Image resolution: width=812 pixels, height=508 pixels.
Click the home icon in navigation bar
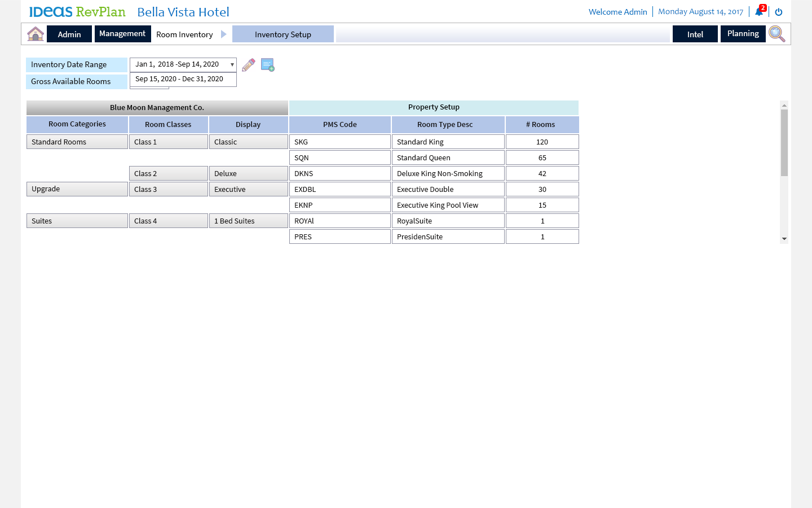click(36, 34)
